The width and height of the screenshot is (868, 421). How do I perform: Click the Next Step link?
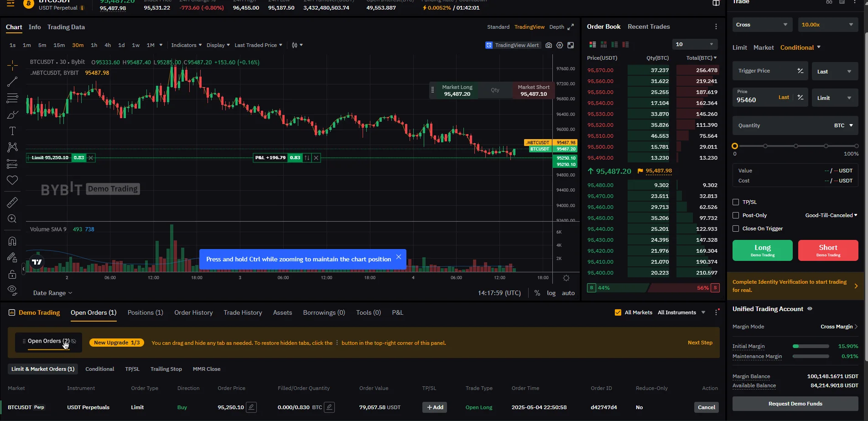(x=700, y=343)
